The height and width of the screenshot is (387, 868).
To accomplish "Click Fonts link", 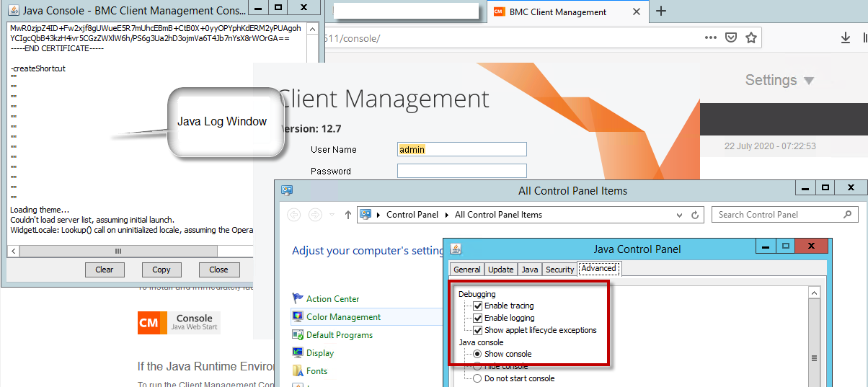I will click(316, 371).
